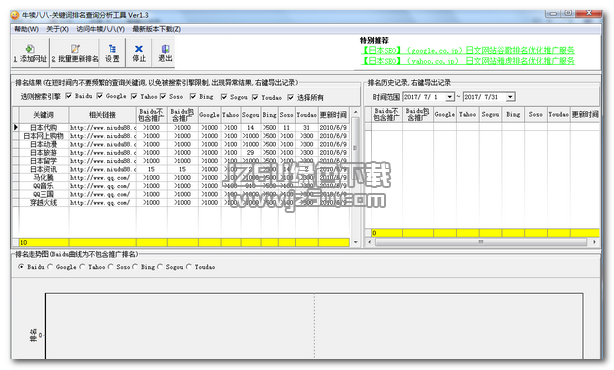Click the history table horizontal scrollbar thumb
The image size is (614, 370).
tap(481, 242)
